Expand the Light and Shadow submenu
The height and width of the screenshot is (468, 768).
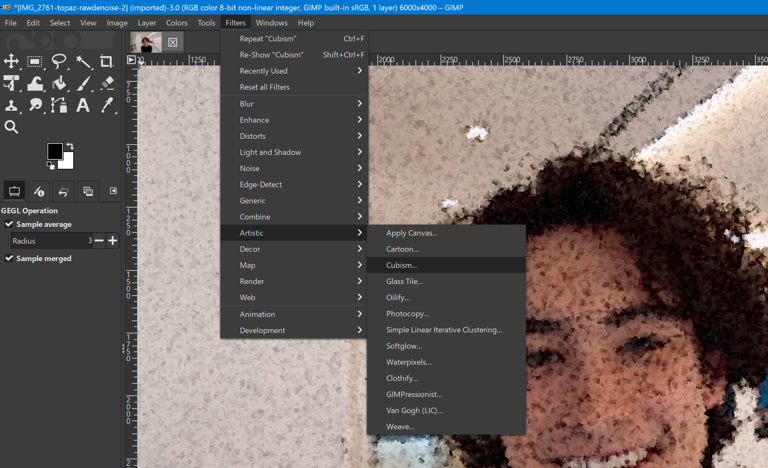click(294, 152)
